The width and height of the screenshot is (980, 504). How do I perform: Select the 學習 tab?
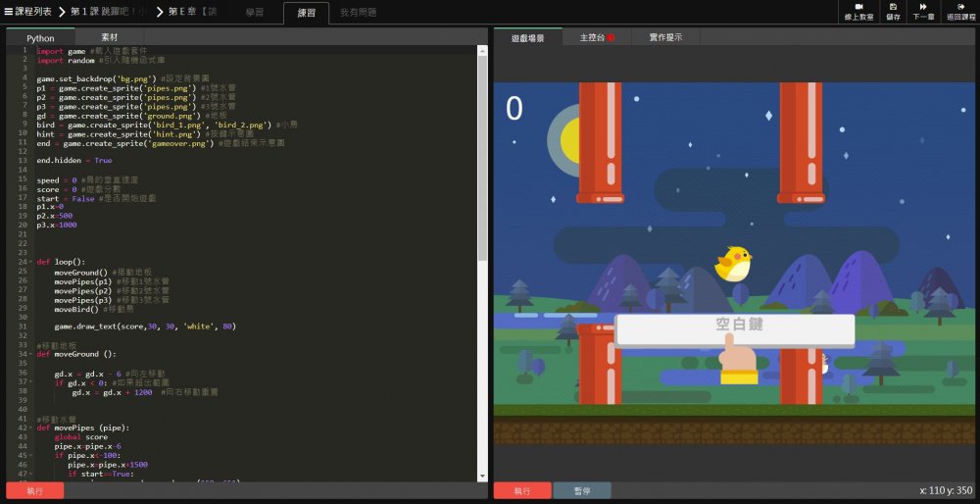(x=255, y=12)
